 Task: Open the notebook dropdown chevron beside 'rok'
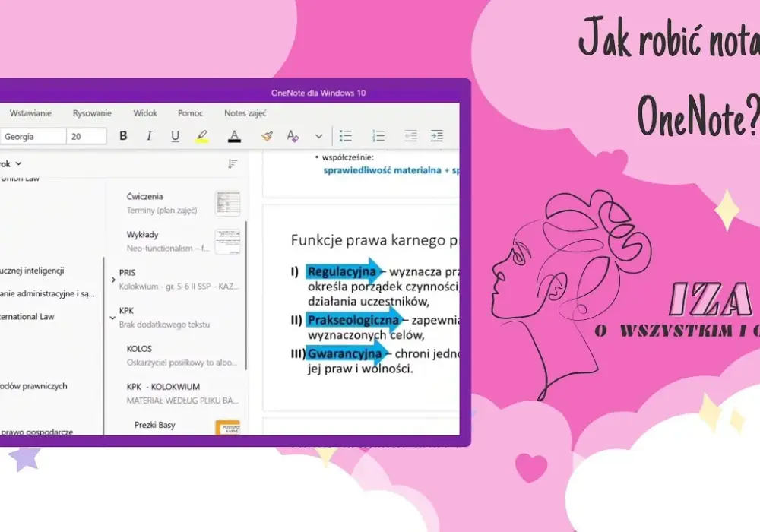pos(18,163)
